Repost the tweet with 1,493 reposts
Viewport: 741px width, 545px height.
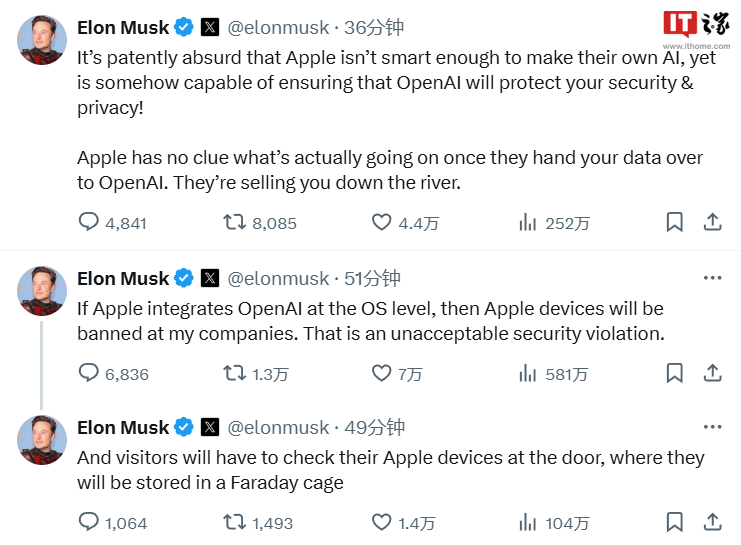pyautogui.click(x=235, y=522)
